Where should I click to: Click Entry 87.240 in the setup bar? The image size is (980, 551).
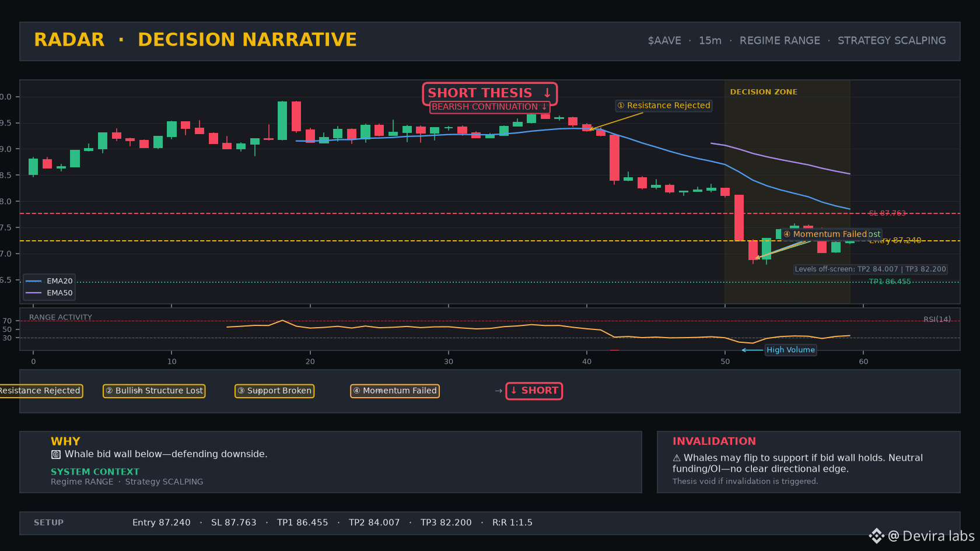pos(162,523)
